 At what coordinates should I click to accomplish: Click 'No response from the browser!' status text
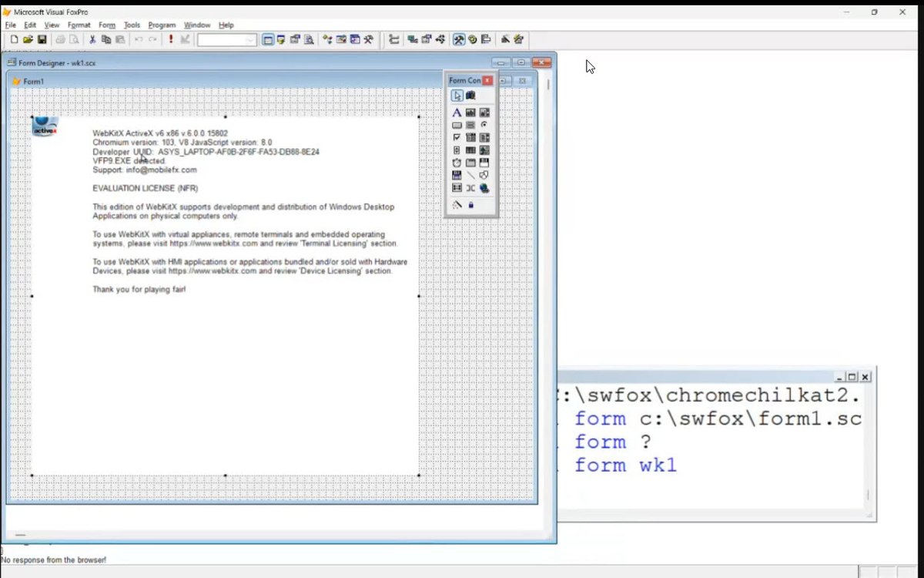click(54, 560)
